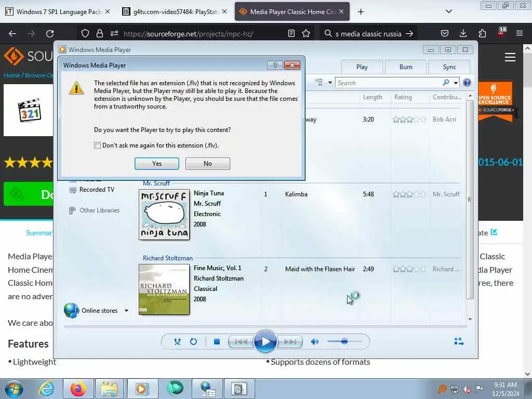
Task: Toggle repeat in Media Player controls
Action: 193,342
